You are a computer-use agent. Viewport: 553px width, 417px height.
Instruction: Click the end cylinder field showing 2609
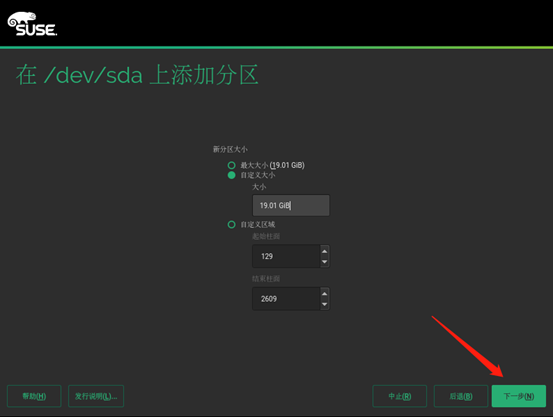click(x=286, y=299)
